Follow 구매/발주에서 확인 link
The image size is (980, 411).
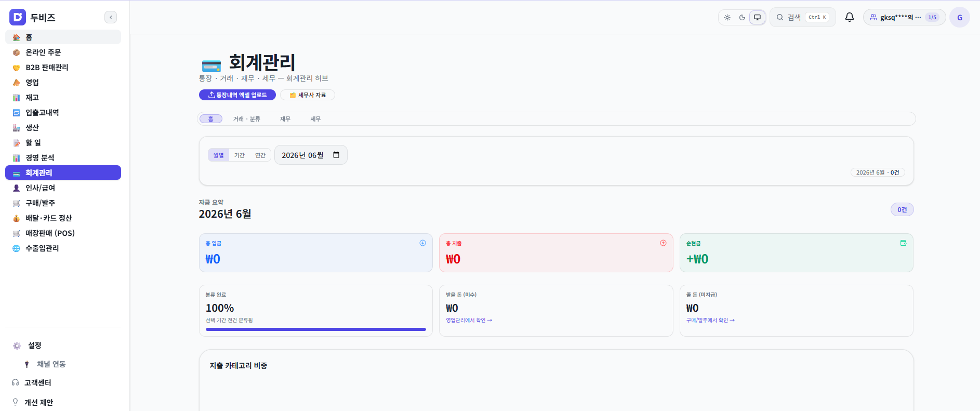(x=710, y=320)
